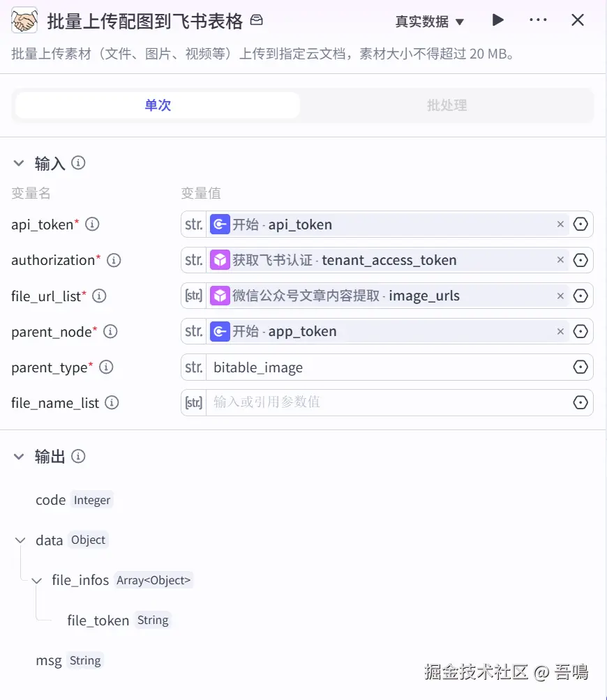Click the authorization variable name label

click(53, 260)
